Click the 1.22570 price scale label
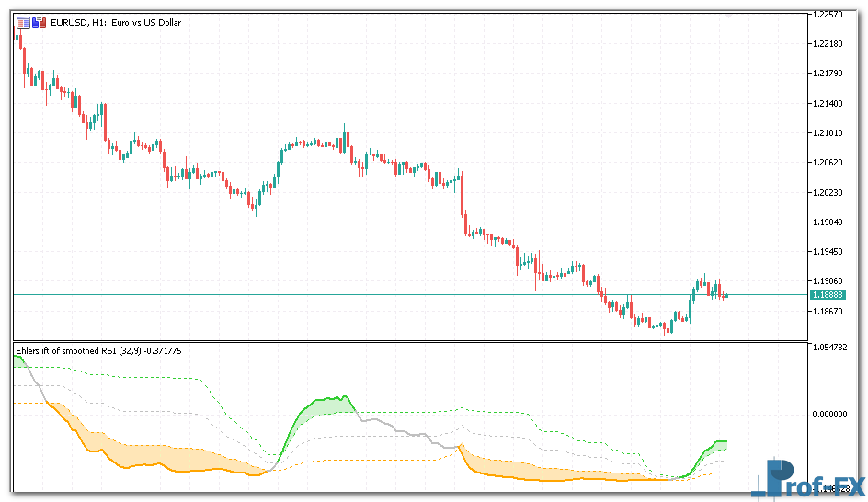 coord(827,14)
